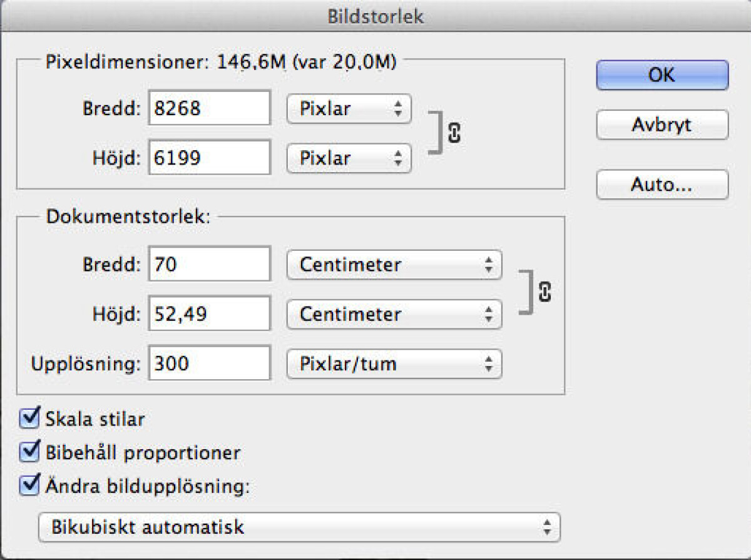Open the pixel Bredd unit dropdown (Pixlar)
751x560 pixels.
349,109
